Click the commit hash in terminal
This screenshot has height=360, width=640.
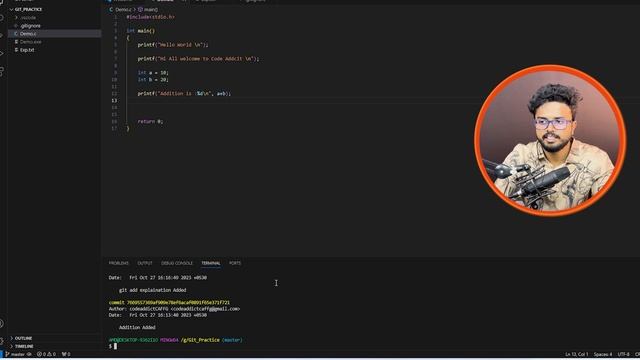pyautogui.click(x=178, y=302)
